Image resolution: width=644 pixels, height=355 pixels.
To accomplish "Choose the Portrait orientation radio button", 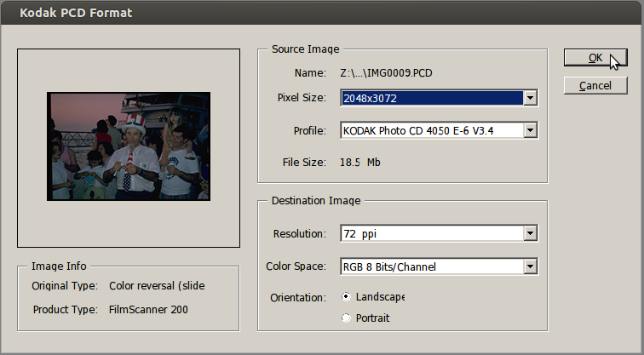I will (346, 318).
